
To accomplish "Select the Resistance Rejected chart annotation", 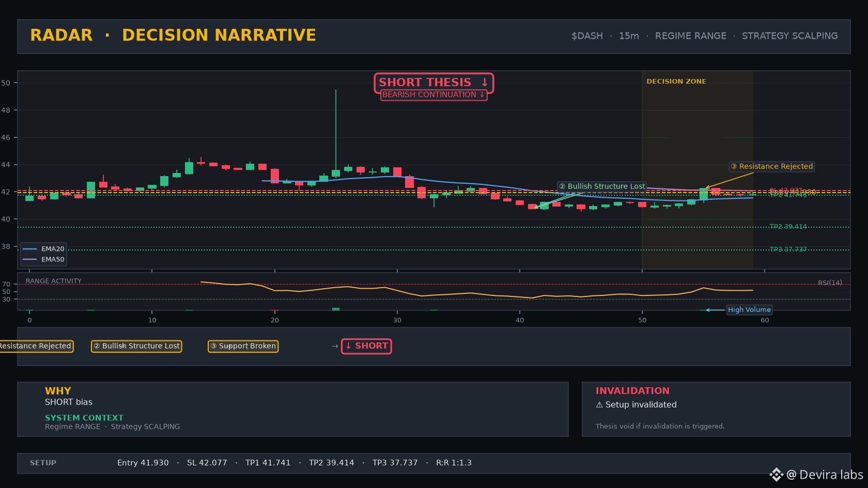I will click(771, 166).
